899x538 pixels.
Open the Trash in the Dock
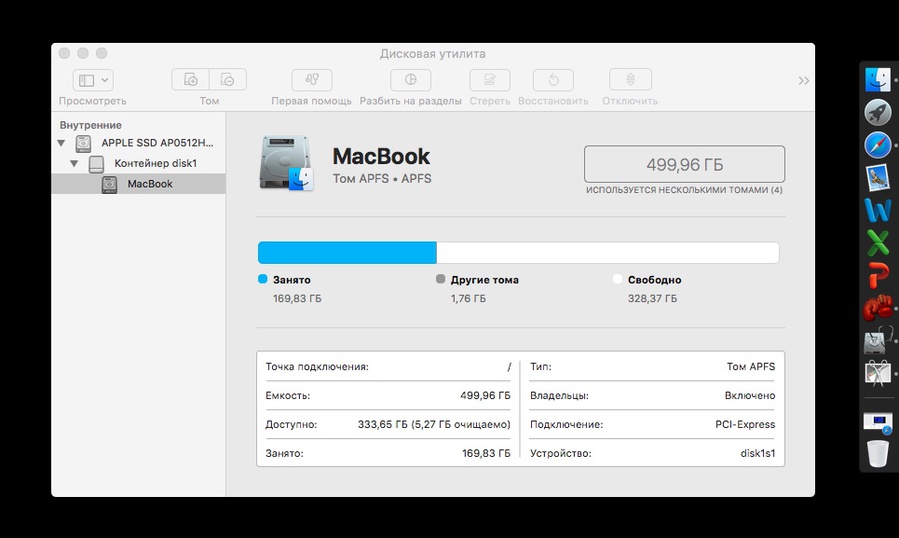coord(878,454)
